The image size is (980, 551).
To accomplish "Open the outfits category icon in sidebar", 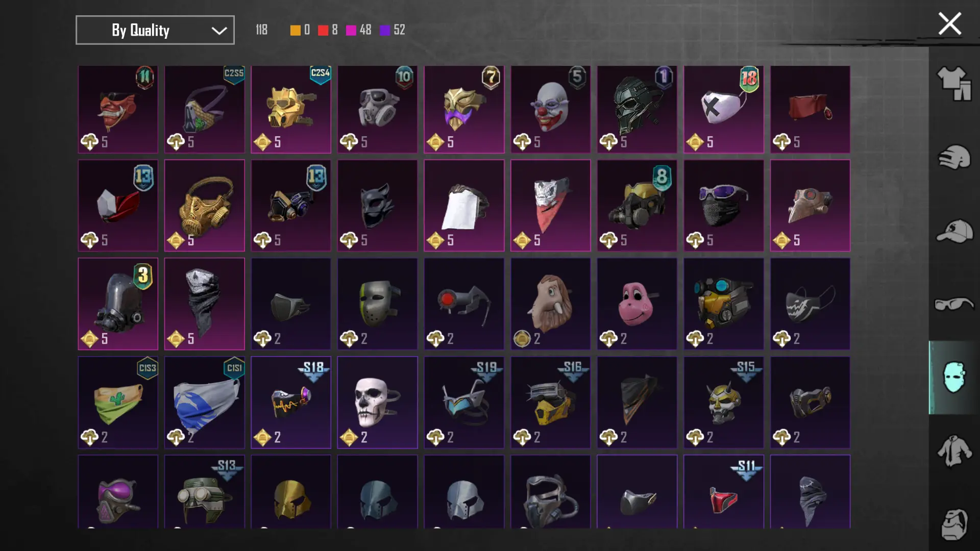I will (x=953, y=84).
